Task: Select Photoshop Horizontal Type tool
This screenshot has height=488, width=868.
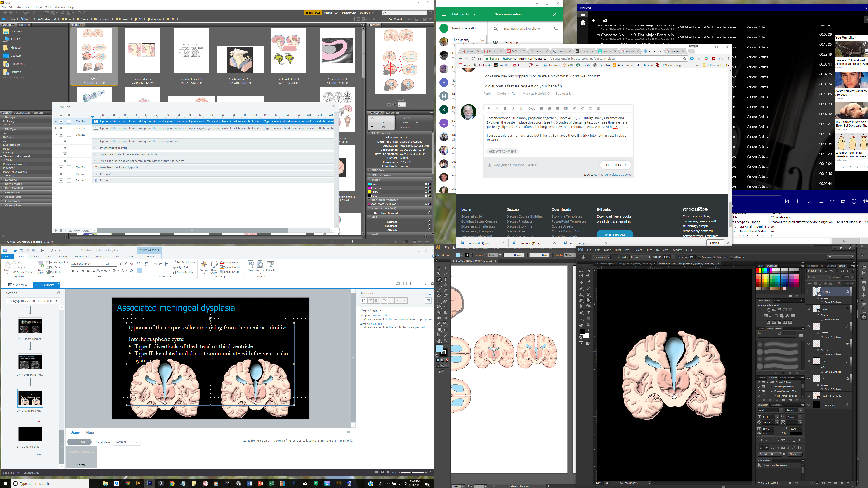Action: tap(588, 312)
